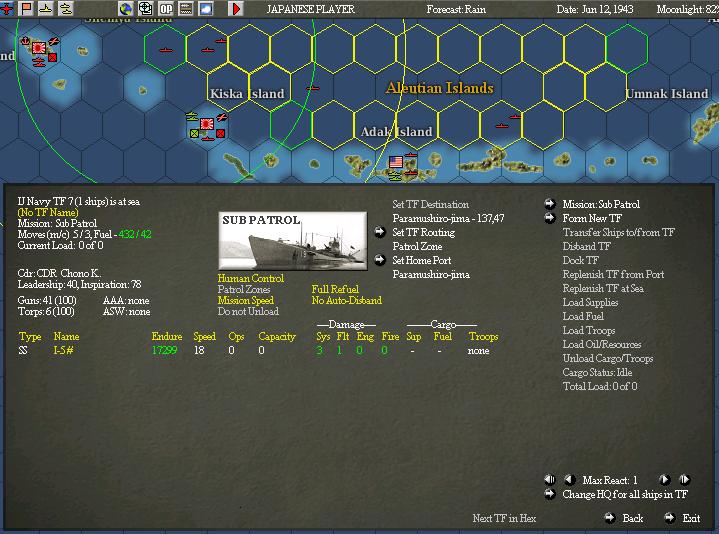The width and height of the screenshot is (719, 534).
Task: Click the OP toolbar icon
Action: click(x=166, y=8)
